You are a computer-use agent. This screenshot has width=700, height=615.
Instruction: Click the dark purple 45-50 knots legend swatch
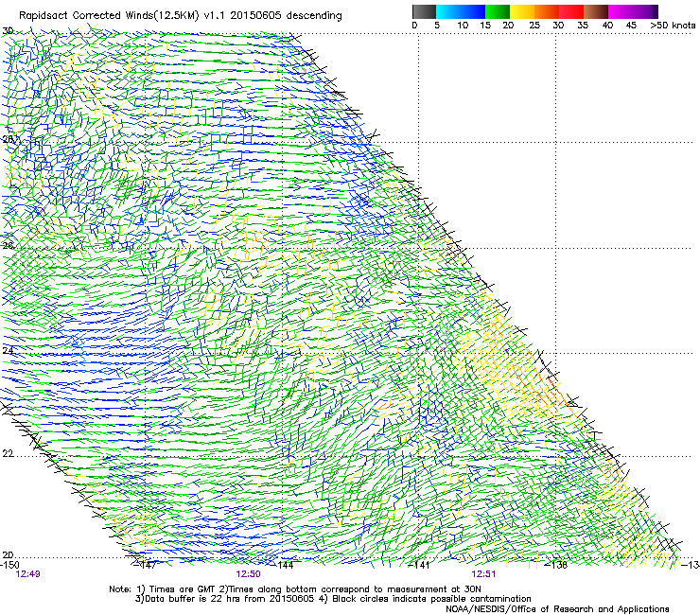(x=645, y=11)
